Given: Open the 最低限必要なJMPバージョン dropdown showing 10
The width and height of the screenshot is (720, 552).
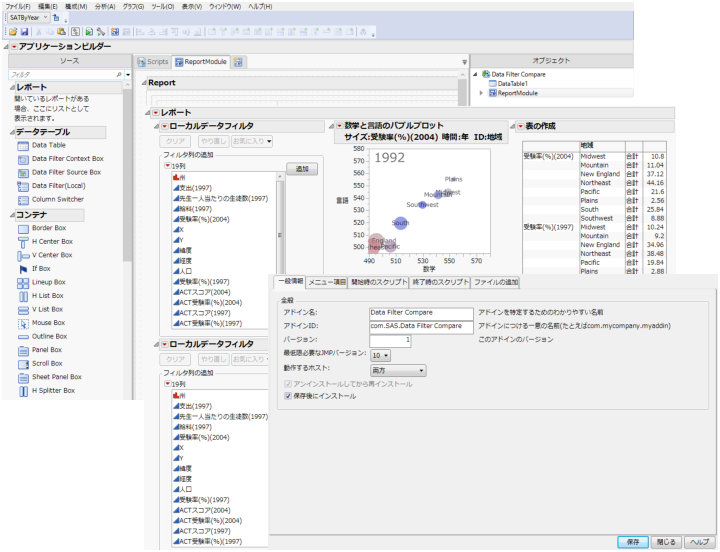Looking at the screenshot, I should click(381, 355).
